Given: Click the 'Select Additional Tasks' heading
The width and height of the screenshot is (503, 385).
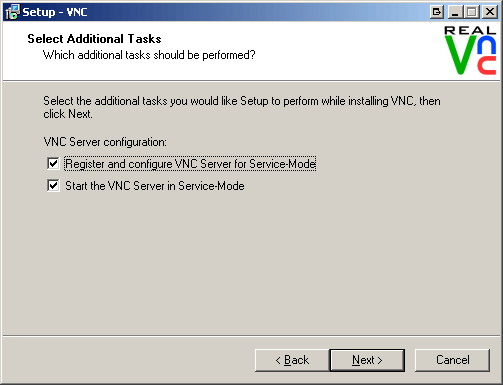Looking at the screenshot, I should coord(94,39).
